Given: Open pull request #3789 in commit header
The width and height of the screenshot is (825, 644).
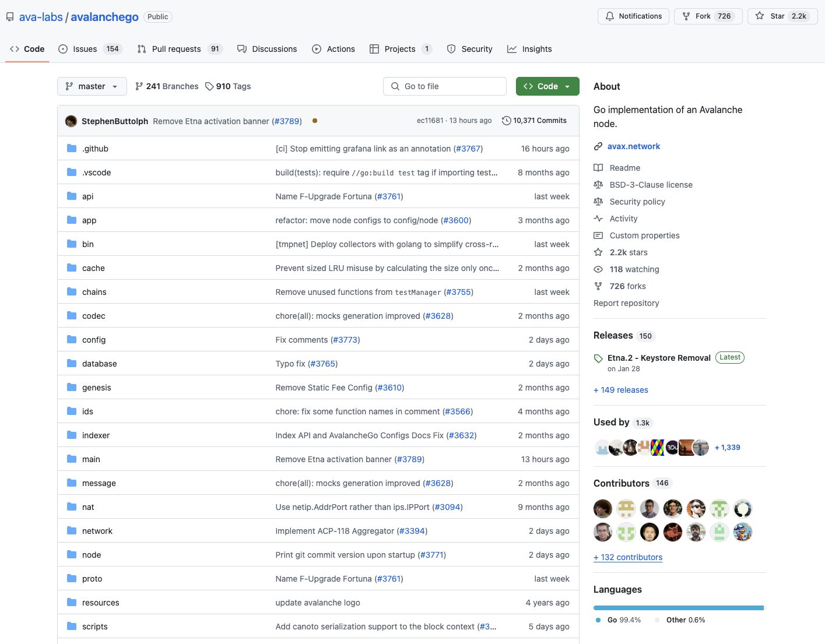Looking at the screenshot, I should pos(287,121).
